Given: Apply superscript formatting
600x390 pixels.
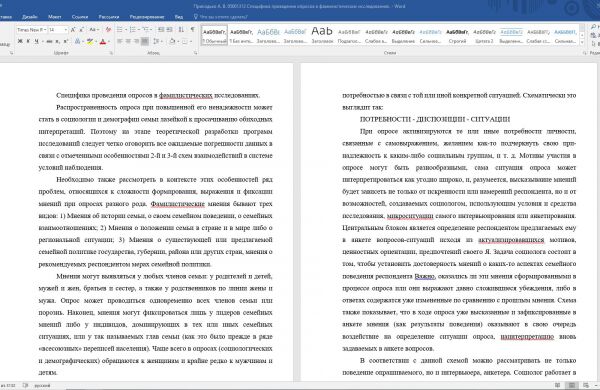Looking at the screenshot, I should [66, 41].
